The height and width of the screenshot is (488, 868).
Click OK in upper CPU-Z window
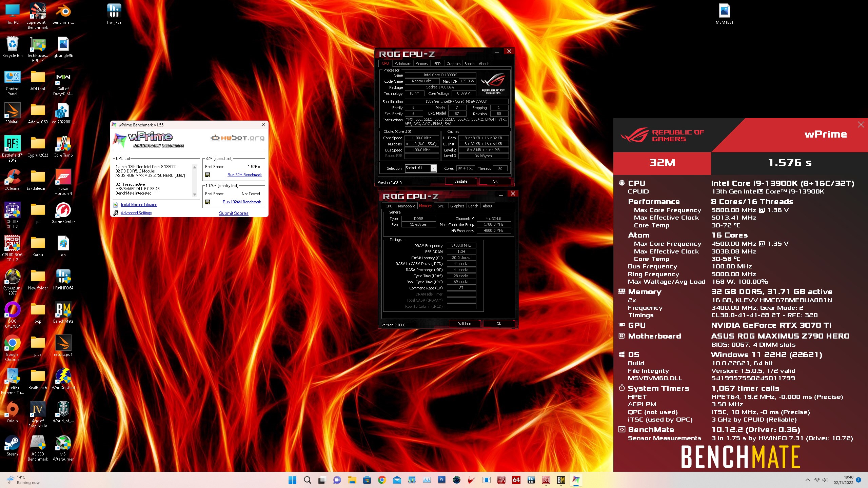pyautogui.click(x=495, y=181)
